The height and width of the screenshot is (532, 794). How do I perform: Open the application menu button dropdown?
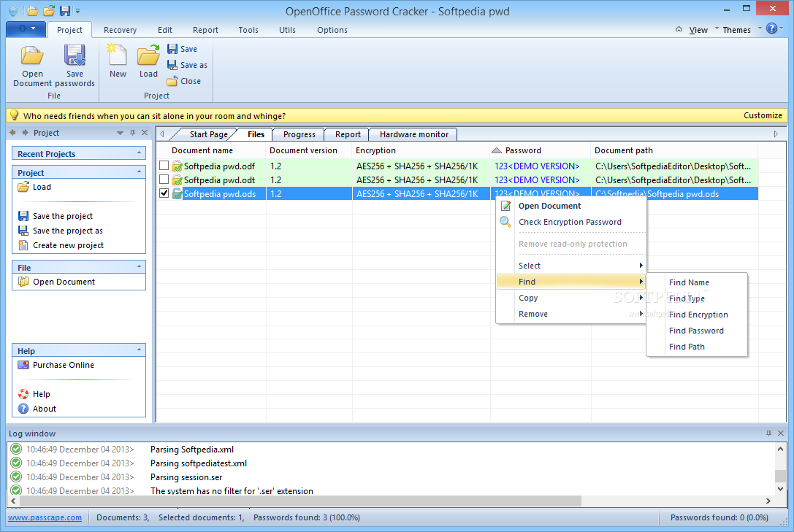click(26, 28)
